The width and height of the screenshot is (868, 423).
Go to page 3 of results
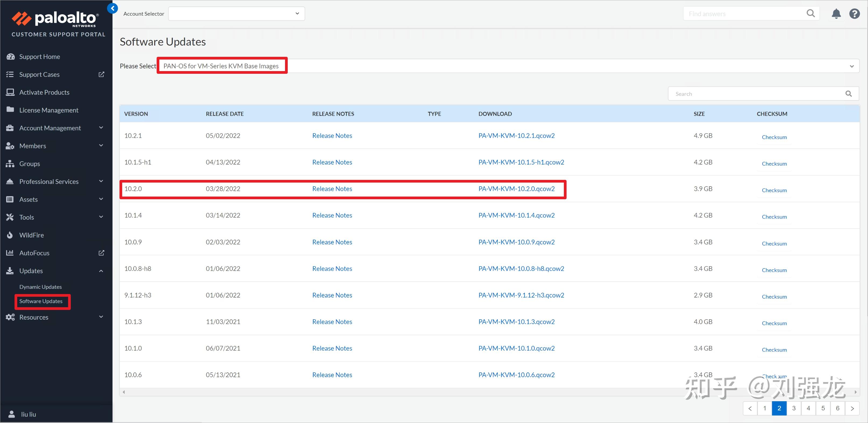[x=793, y=408]
